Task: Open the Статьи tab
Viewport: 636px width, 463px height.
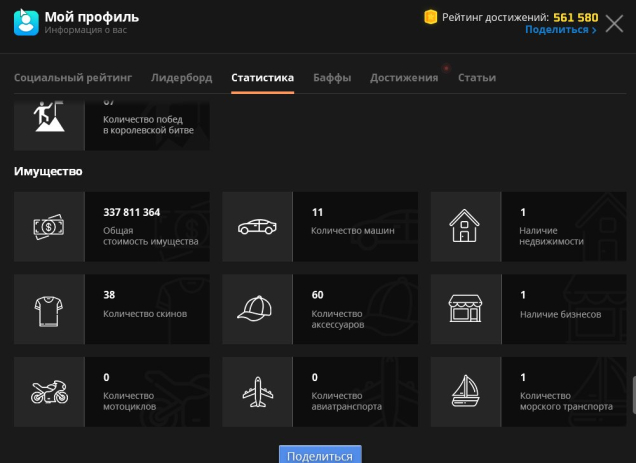Action: tap(476, 78)
